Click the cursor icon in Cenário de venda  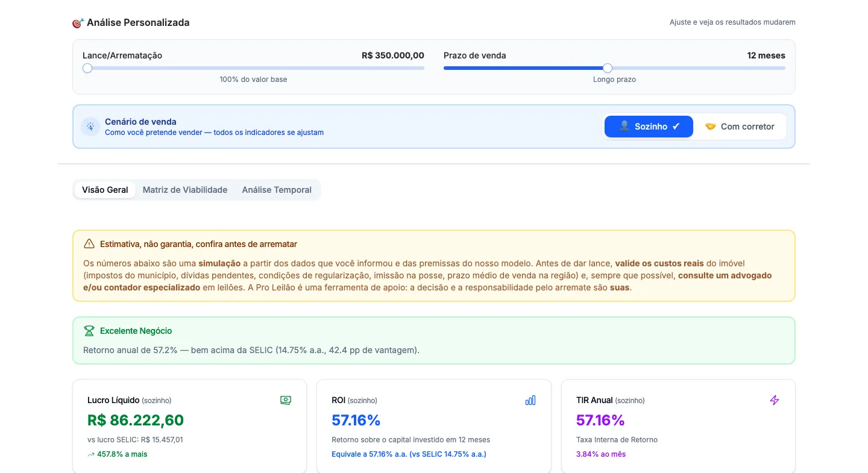(x=90, y=127)
